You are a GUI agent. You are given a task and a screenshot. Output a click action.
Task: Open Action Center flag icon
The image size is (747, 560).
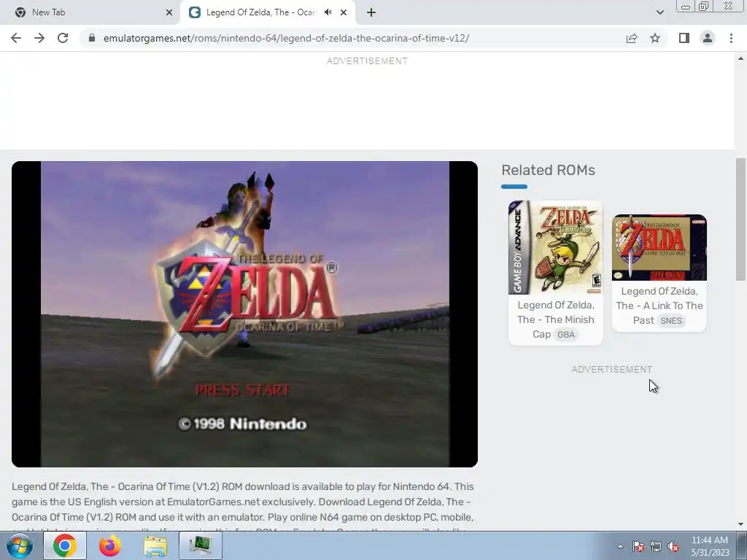pos(638,546)
